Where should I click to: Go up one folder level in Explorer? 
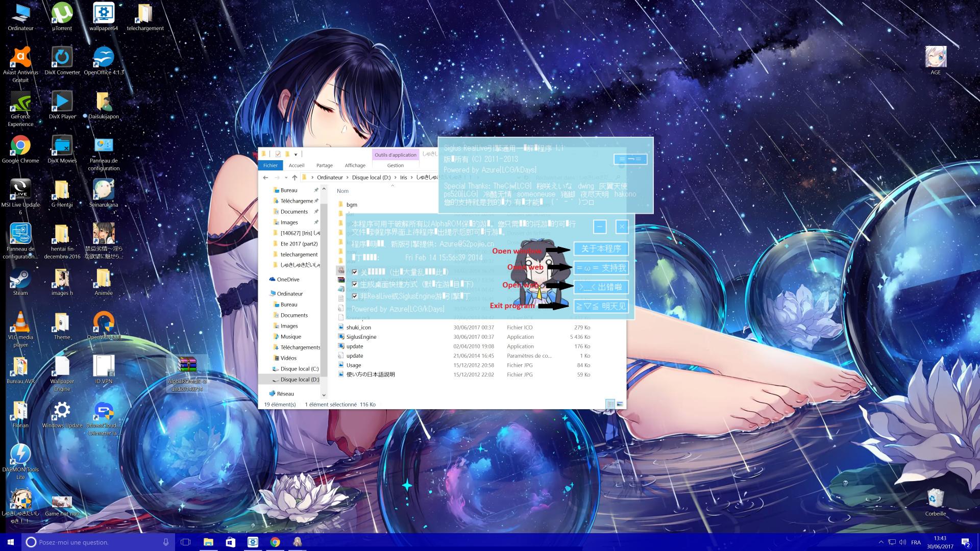295,178
